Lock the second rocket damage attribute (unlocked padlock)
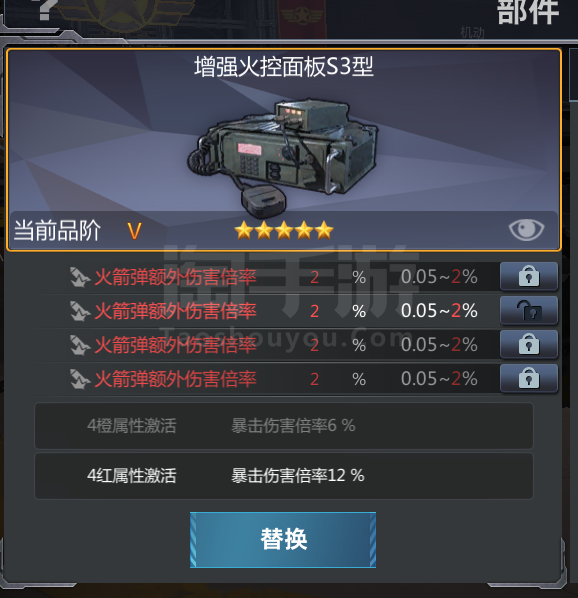This screenshot has height=598, width=578. pyautogui.click(x=529, y=310)
